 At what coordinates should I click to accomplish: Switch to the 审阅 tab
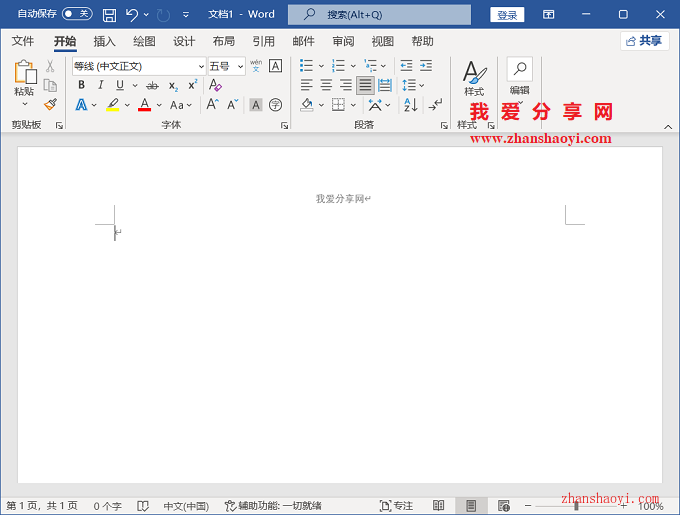pos(343,41)
